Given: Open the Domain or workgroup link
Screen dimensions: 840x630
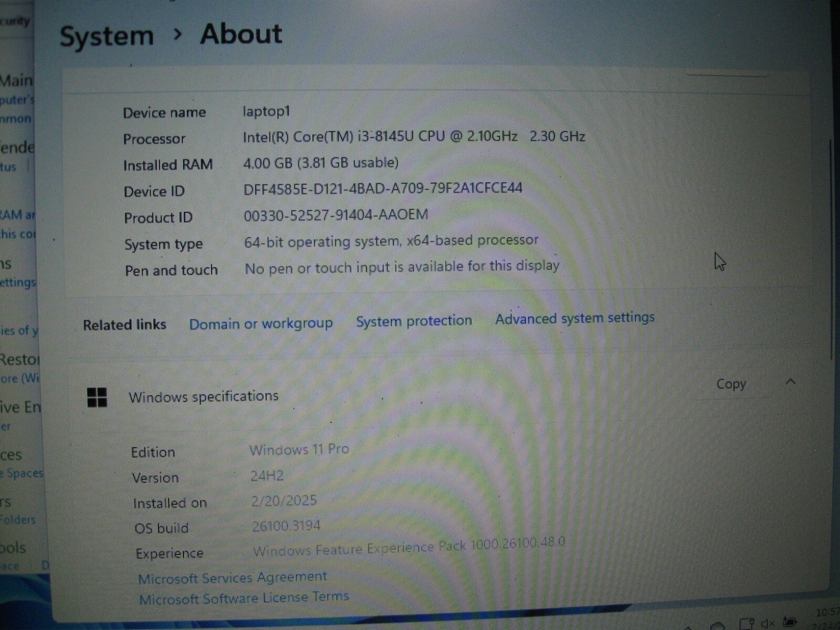Looking at the screenshot, I should coord(261,323).
